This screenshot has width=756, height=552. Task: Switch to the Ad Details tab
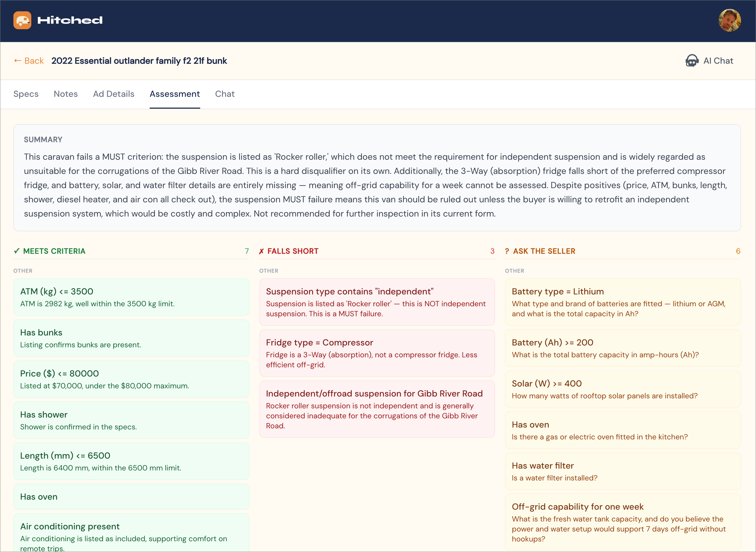pos(114,94)
